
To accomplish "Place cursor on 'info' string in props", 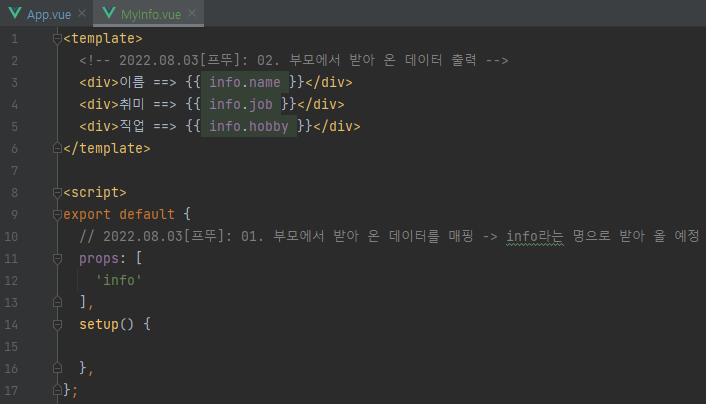I will [x=119, y=280].
